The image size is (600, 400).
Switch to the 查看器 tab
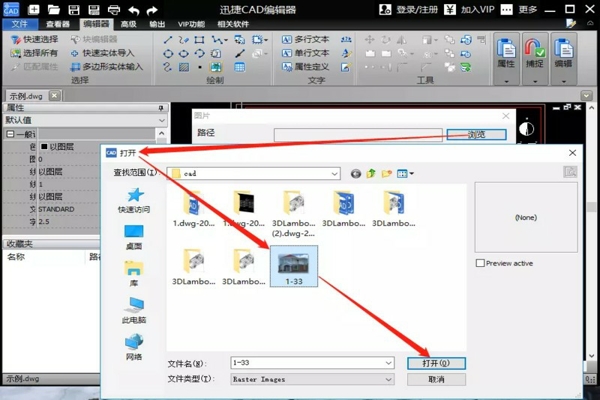click(x=58, y=24)
